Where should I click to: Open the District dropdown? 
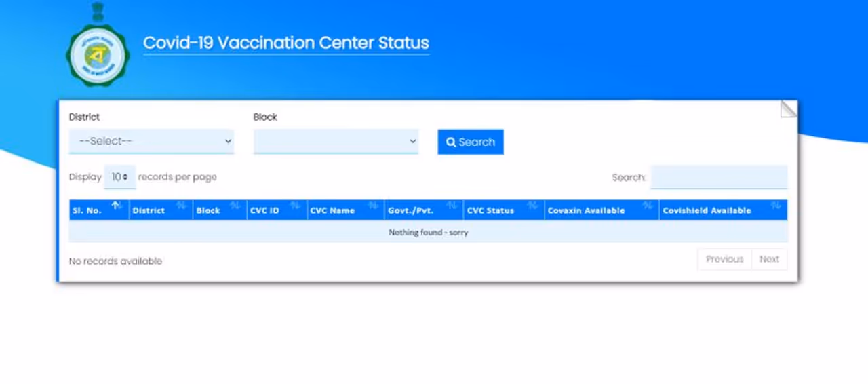click(151, 141)
